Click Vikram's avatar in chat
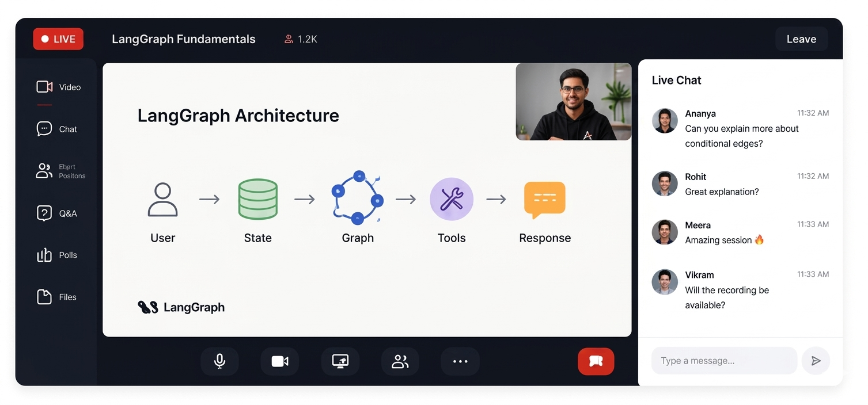The image size is (868, 405). click(x=665, y=282)
